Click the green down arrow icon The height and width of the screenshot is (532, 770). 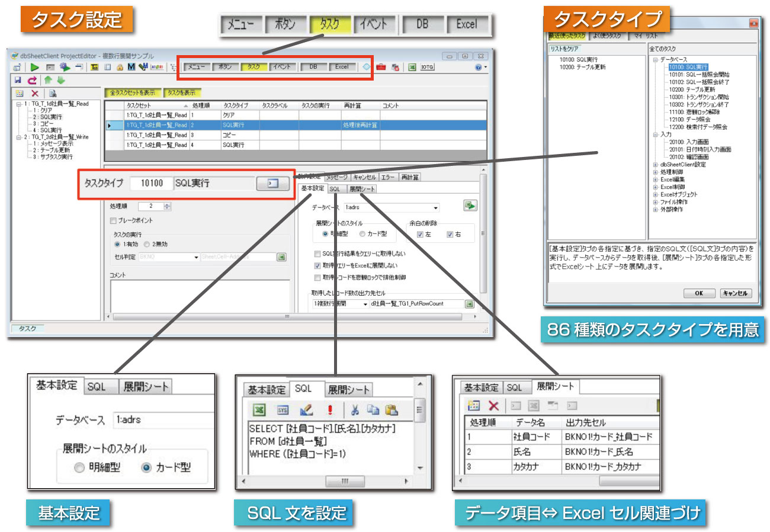[x=60, y=80]
